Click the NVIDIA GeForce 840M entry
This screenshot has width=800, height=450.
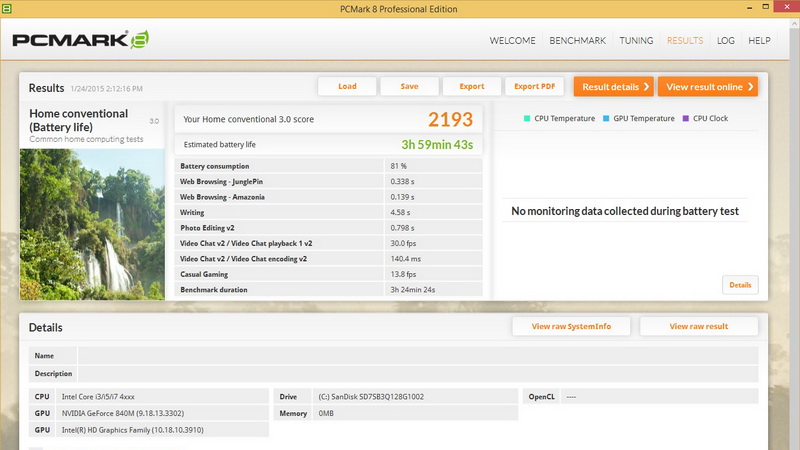pos(162,413)
